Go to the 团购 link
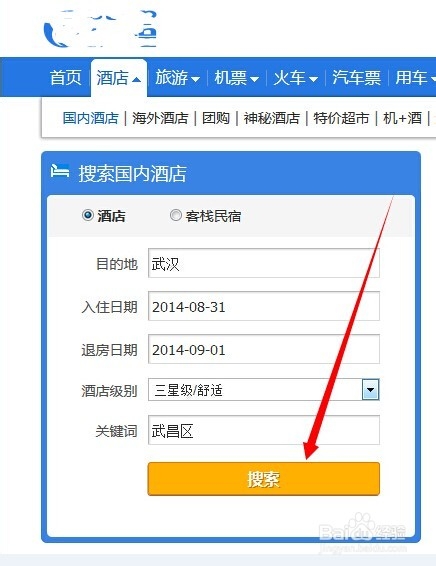Screen dimensions: 436x566 (216, 118)
